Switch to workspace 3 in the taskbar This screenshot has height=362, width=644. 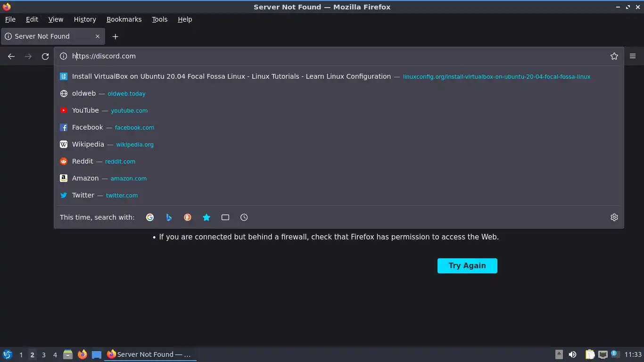coord(43,354)
